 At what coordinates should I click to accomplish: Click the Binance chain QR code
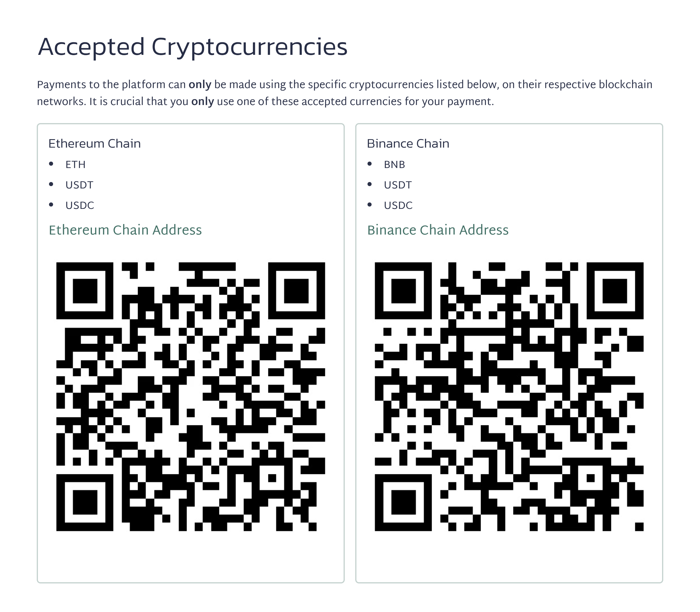click(x=509, y=396)
